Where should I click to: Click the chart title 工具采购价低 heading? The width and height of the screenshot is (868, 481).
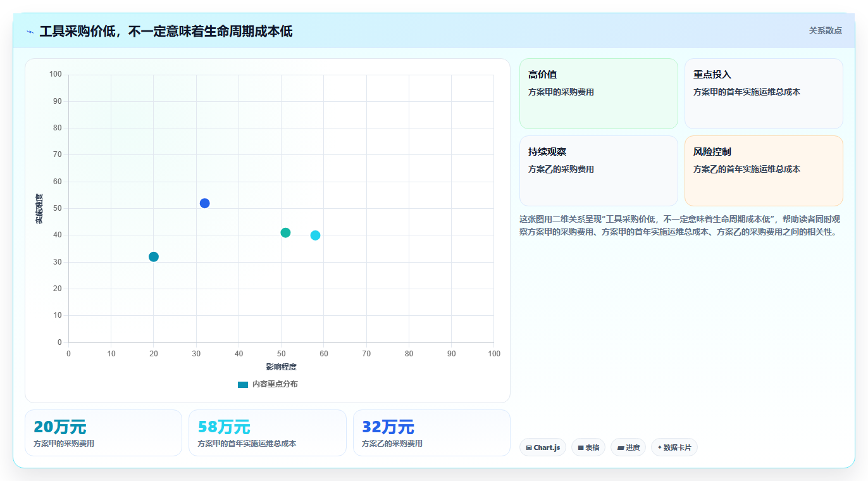(x=166, y=31)
